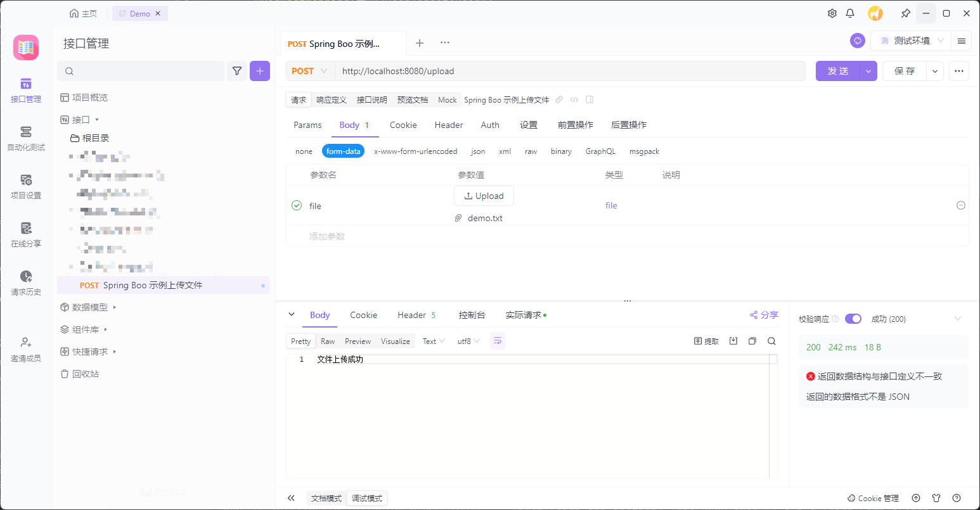Switch to 文档模式
980x510 pixels.
326,498
